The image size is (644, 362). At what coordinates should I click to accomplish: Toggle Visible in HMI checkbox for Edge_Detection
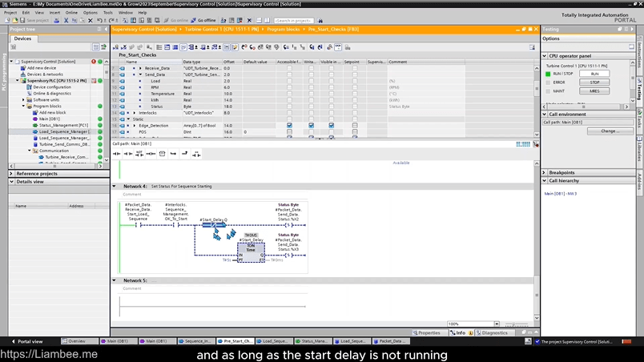(x=331, y=126)
